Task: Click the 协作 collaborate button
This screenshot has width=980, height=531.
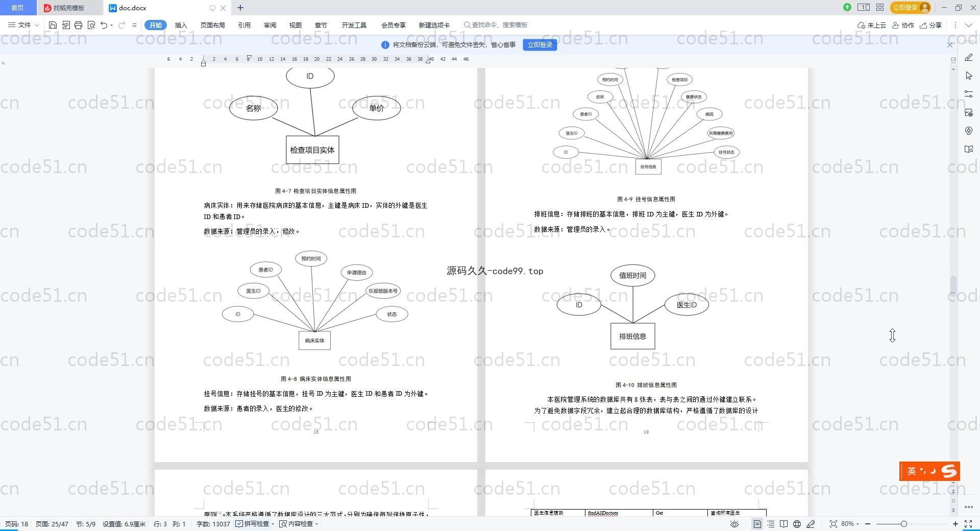Action: 903,25
